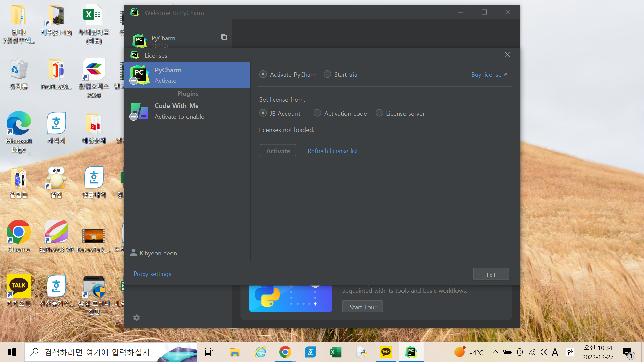Open the 알집 desktop shortcut
Image resolution: width=644 pixels, height=362 pixels.
click(x=56, y=182)
